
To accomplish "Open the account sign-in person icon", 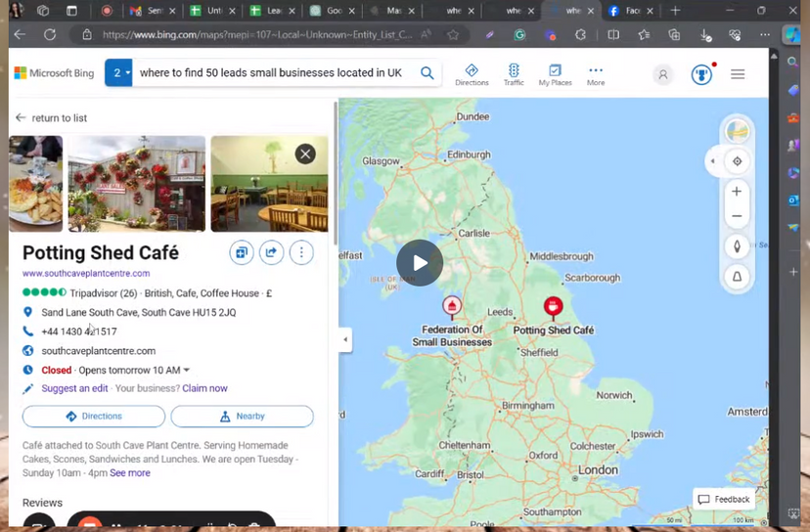I will coord(663,75).
